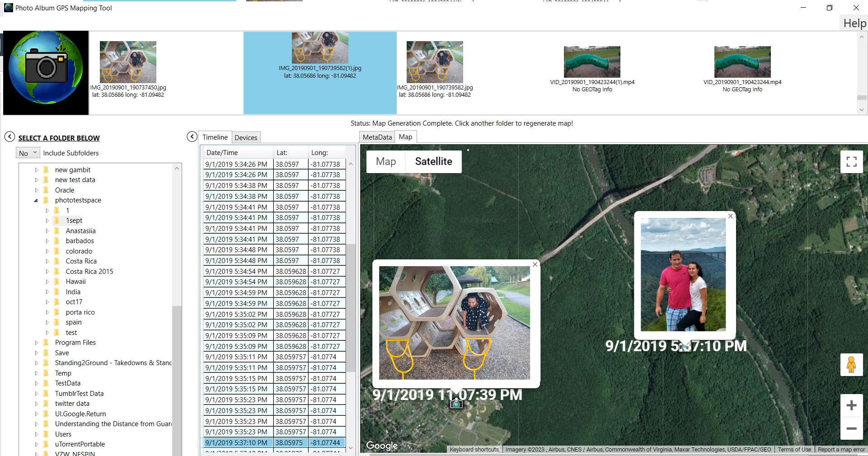Click the Google logo on the map
Image resolution: width=868 pixels, height=456 pixels.
click(382, 446)
